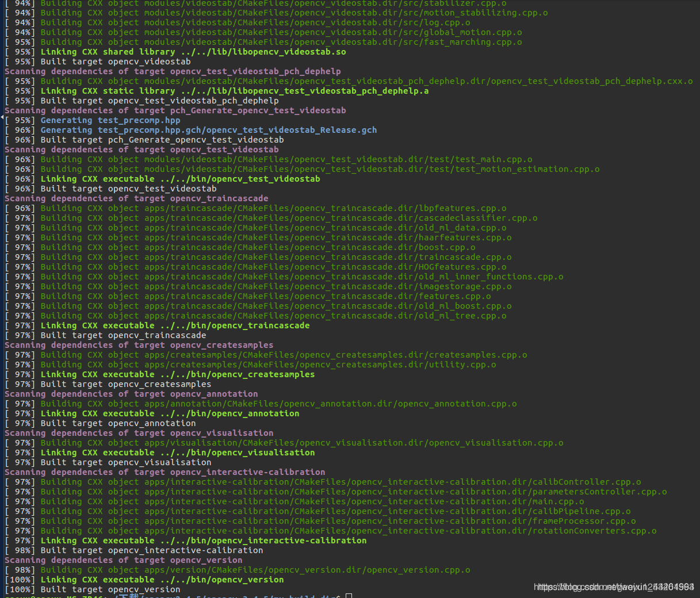Viewport: 700px width, 598px height.
Task: Click 'Built target opencv_annotation' line
Action: coord(100,423)
